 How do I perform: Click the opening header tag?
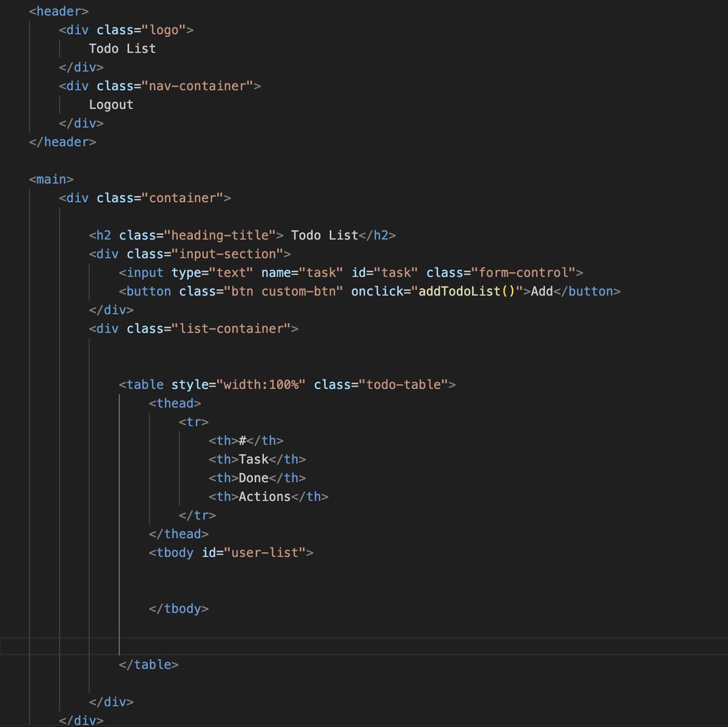pos(59,11)
